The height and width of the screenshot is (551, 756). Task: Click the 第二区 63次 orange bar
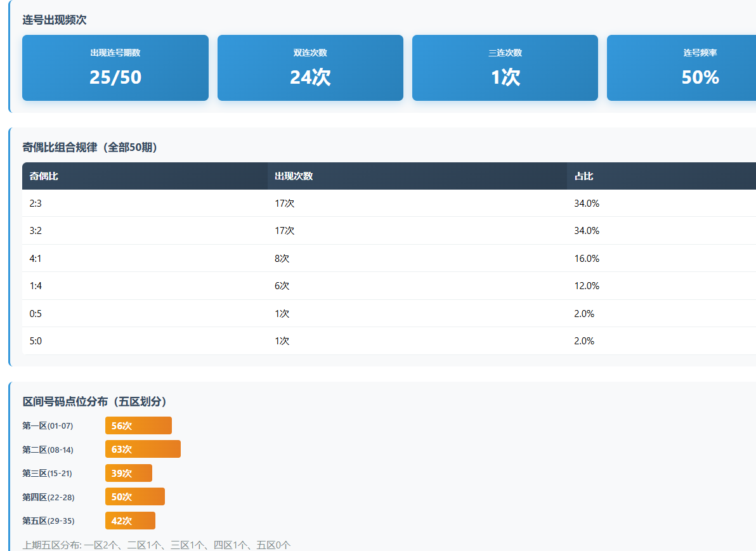click(x=143, y=449)
